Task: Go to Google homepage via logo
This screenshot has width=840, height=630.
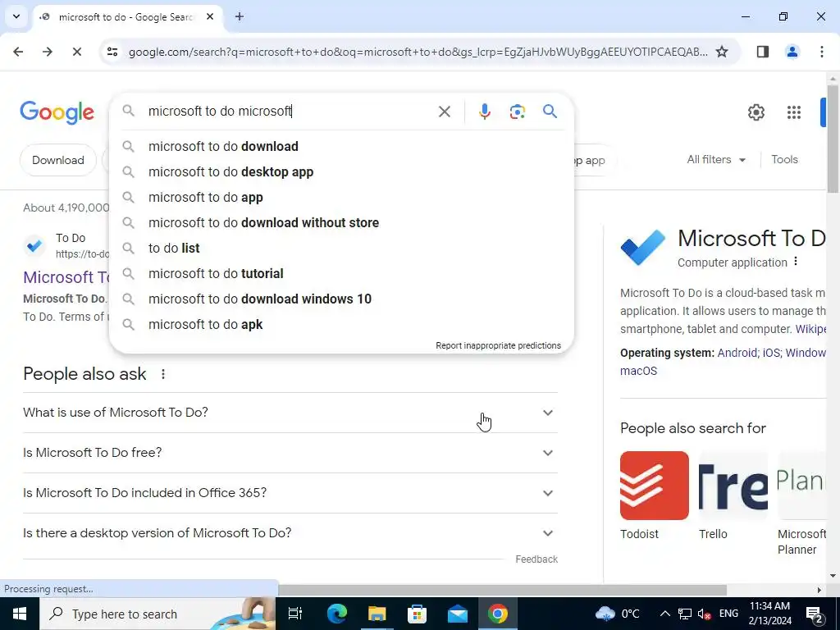Action: (57, 112)
